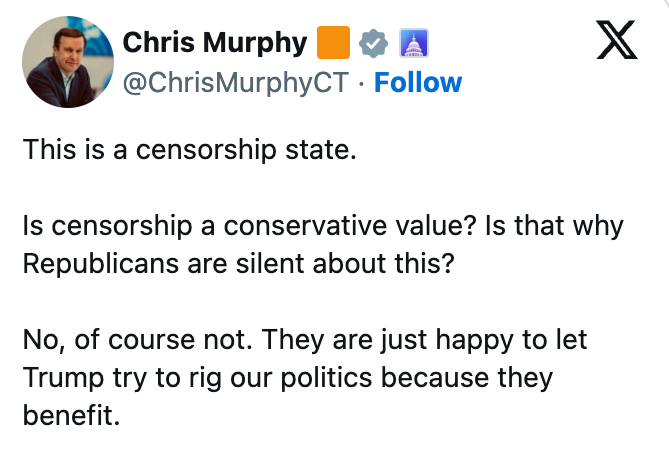Click the Chris Murphy display name

(214, 43)
